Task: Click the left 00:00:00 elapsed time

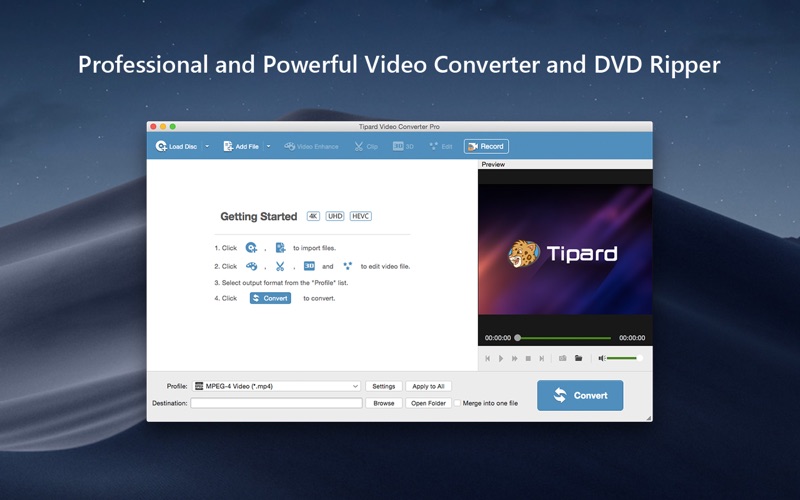Action: [x=497, y=338]
